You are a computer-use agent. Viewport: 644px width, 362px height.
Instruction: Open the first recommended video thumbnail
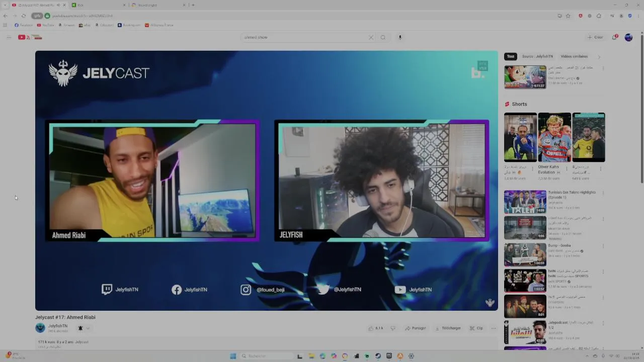pyautogui.click(x=525, y=77)
